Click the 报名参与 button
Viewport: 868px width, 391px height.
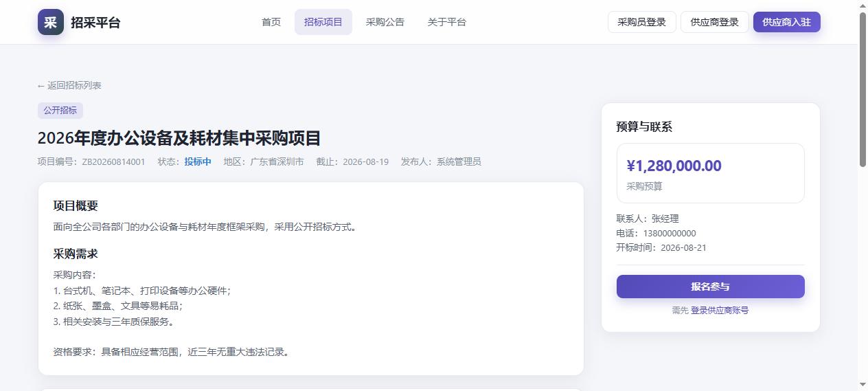(x=710, y=287)
